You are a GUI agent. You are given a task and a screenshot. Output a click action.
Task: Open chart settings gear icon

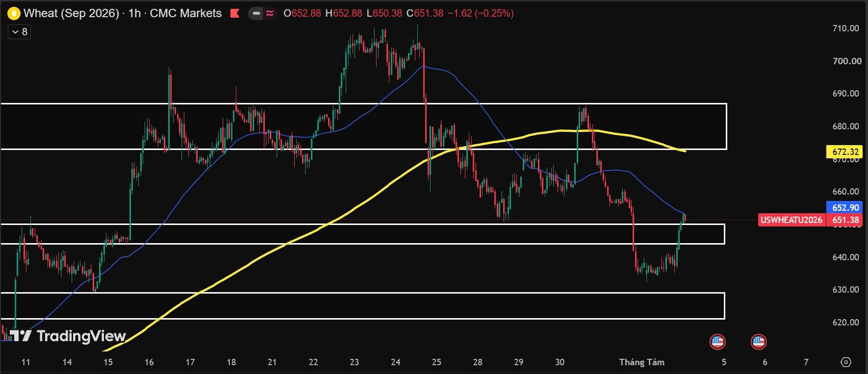(846, 362)
